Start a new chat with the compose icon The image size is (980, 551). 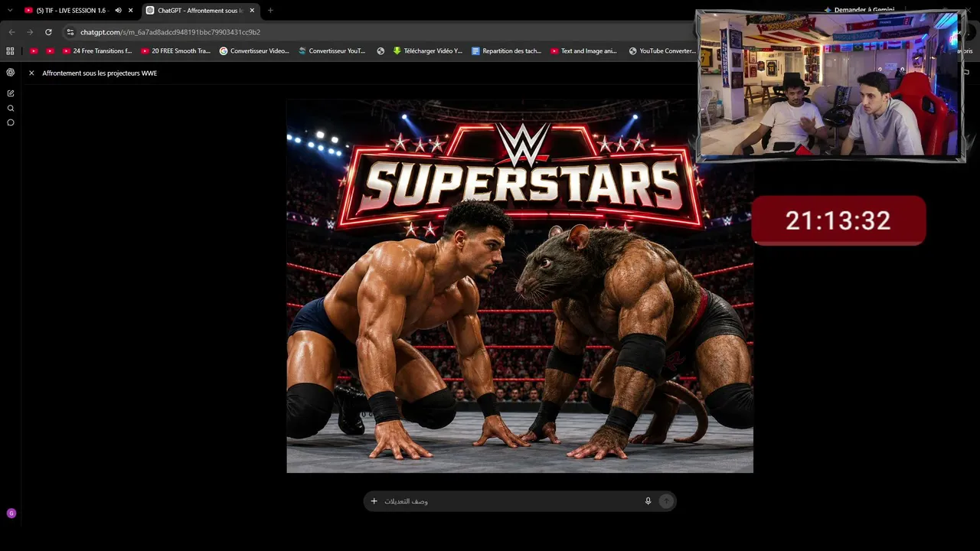pyautogui.click(x=11, y=93)
